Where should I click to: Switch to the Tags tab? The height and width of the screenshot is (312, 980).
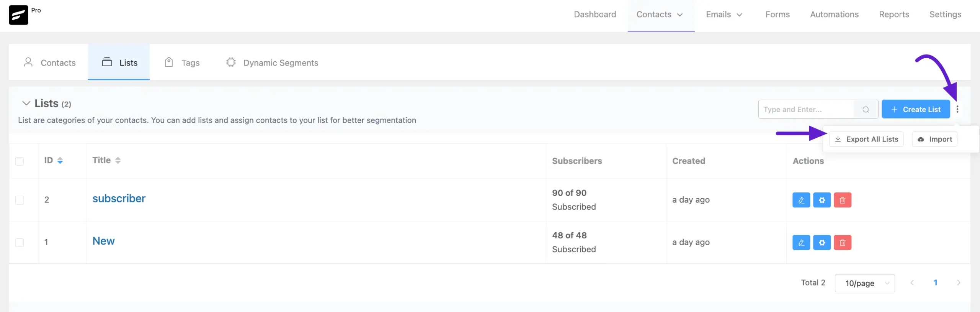(x=182, y=62)
